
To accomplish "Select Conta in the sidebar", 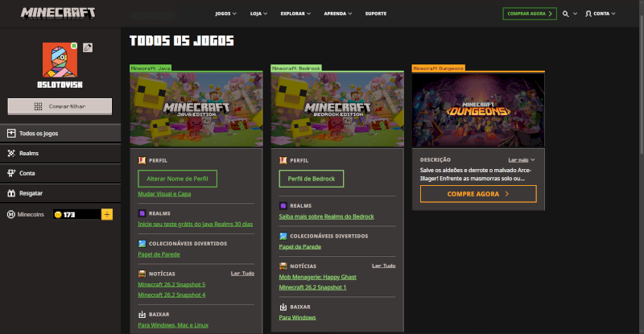I will (60, 173).
